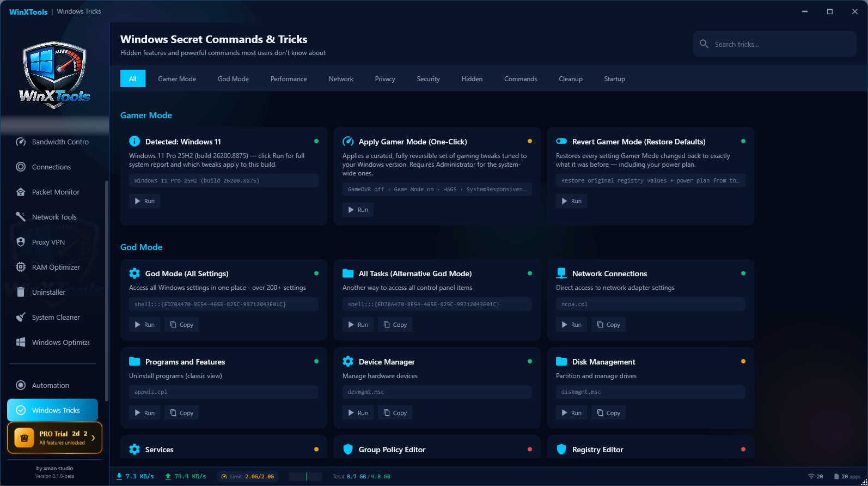Screen dimensions: 868x486
Task: Run Programs and Features
Action: 145,413
